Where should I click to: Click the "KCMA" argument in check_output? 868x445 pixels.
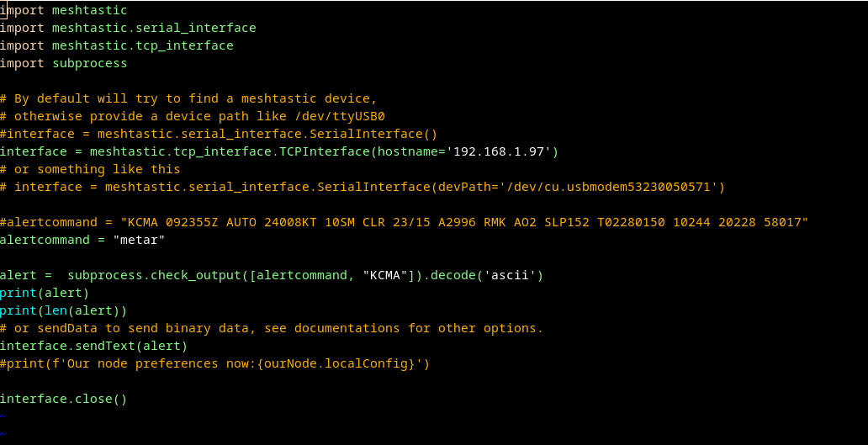pos(384,275)
